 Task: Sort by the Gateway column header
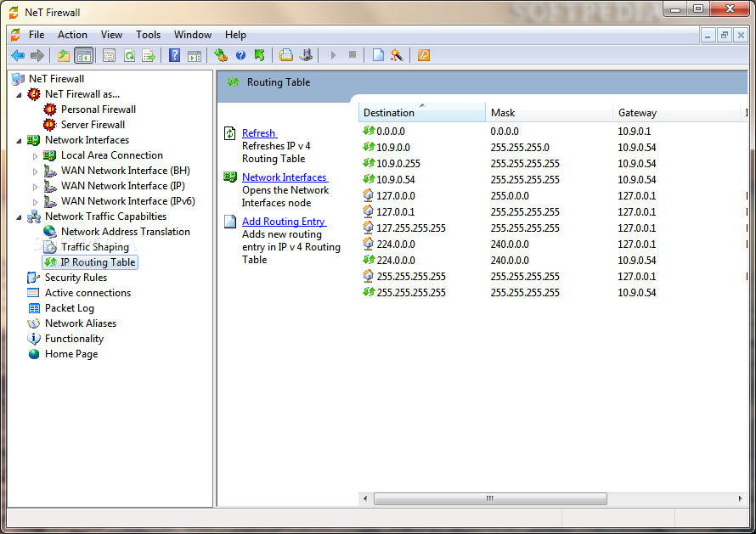point(676,112)
